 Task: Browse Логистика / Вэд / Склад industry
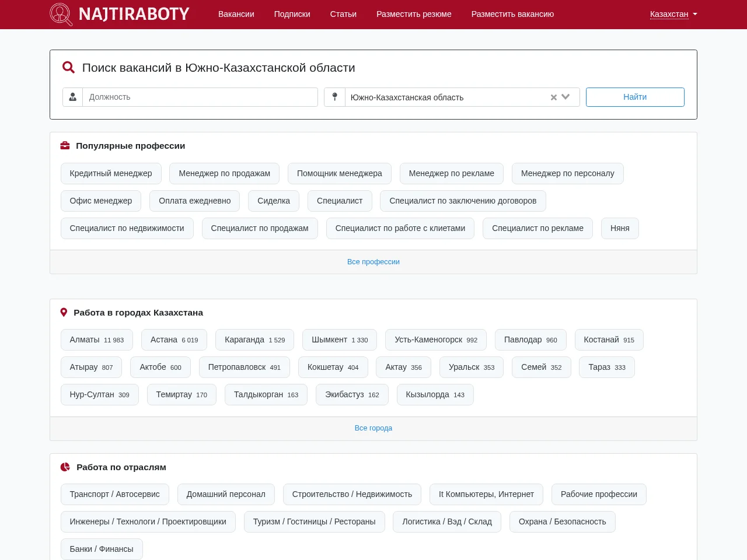tap(447, 521)
